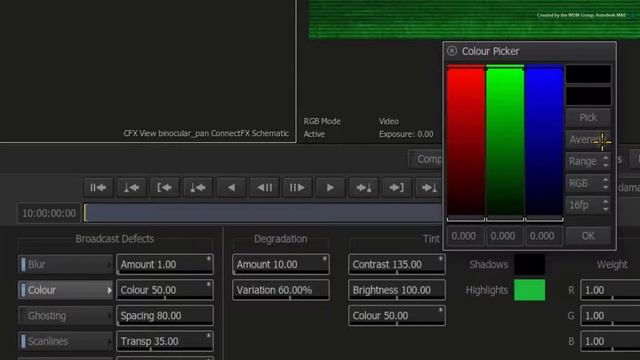Click inside the green channel bar
640x360 pixels.
point(505,142)
